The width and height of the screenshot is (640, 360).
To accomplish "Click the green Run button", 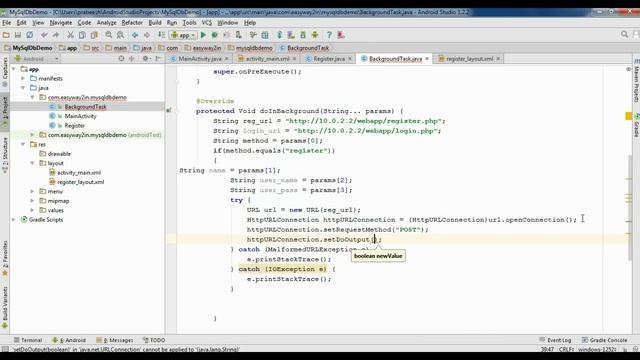I will 203,35.
